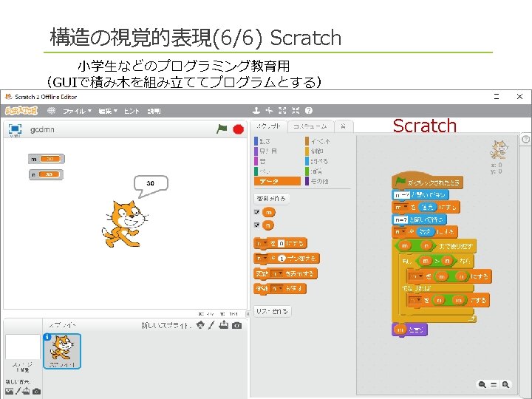532x399 pixels.
Task: Upload a sprite from file icon
Action: tap(223, 324)
